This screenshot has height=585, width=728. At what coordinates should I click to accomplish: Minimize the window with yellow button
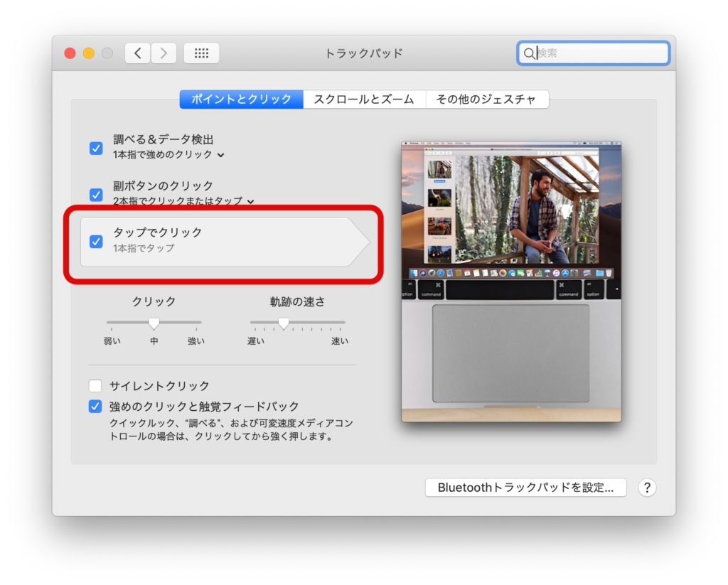click(x=89, y=53)
